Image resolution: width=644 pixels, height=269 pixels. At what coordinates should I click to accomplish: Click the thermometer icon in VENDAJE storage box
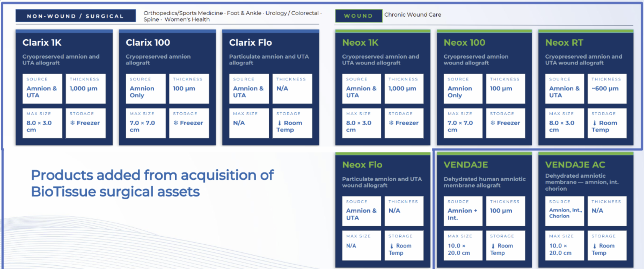click(493, 246)
